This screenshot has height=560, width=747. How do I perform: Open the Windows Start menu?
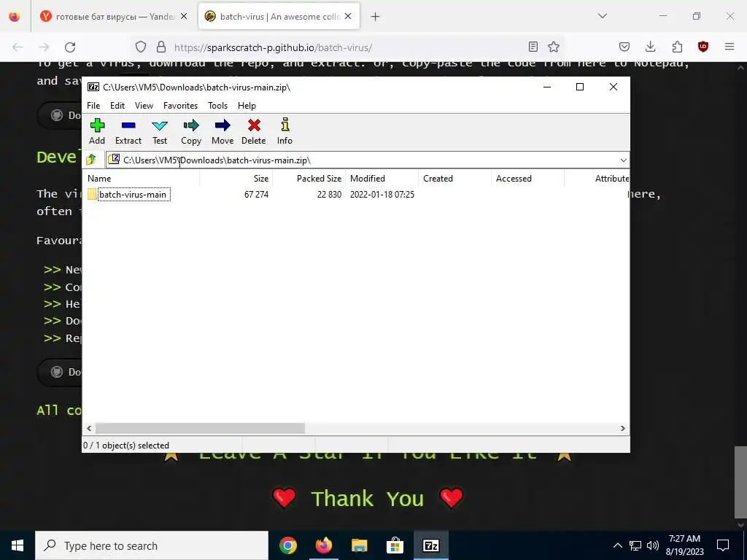[x=18, y=545]
